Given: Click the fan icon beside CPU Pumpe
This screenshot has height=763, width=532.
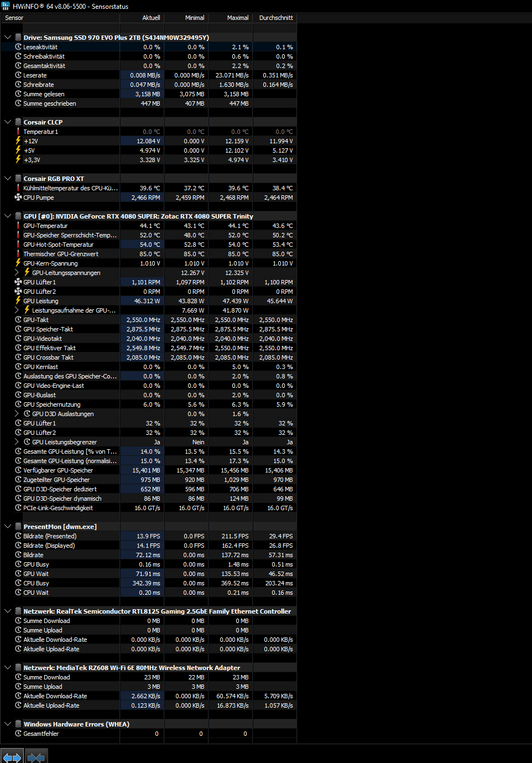Looking at the screenshot, I should click(18, 198).
